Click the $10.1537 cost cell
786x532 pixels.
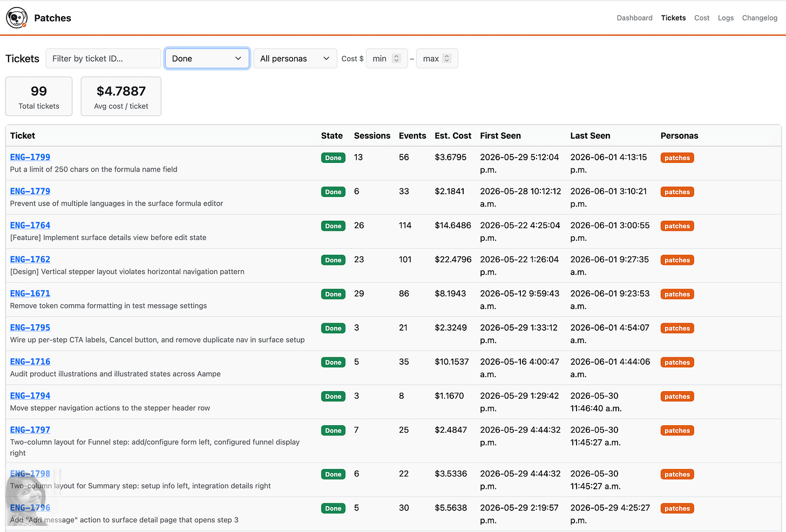coord(452,361)
